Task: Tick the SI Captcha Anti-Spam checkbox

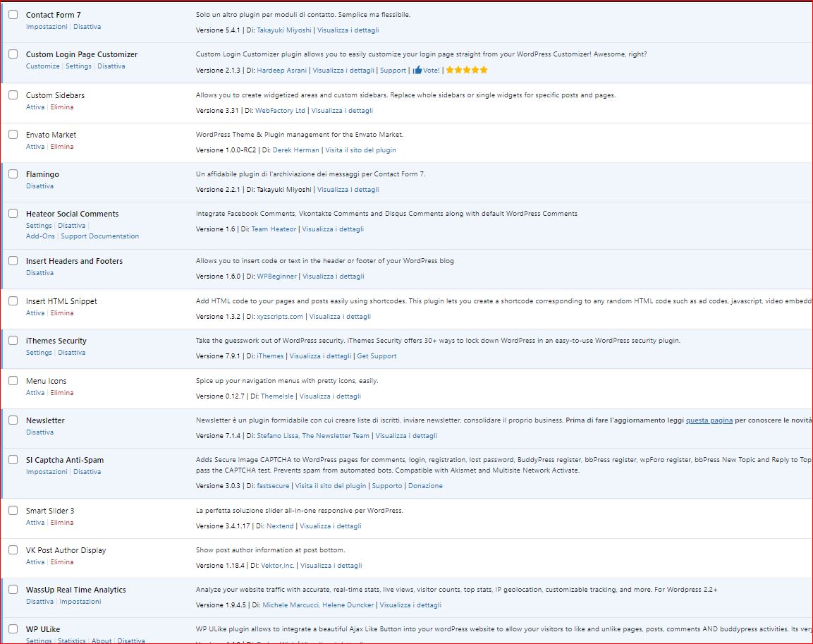Action: [13, 459]
